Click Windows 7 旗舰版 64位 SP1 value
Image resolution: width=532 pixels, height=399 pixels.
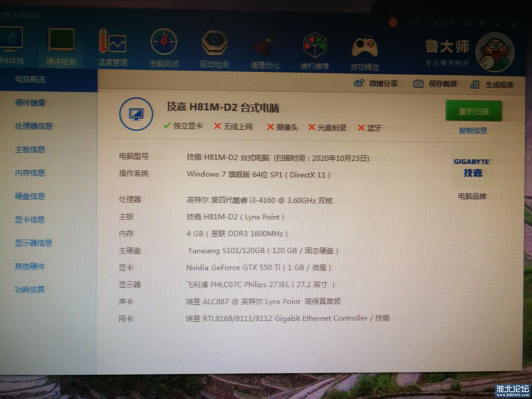(259, 174)
